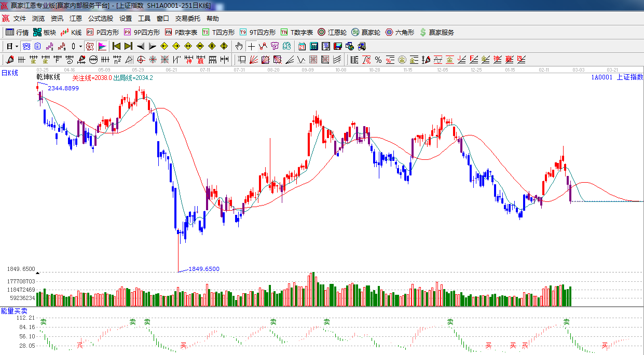This screenshot has height=355, width=644.
Task: Open the 公式选股 menu
Action: [100, 19]
